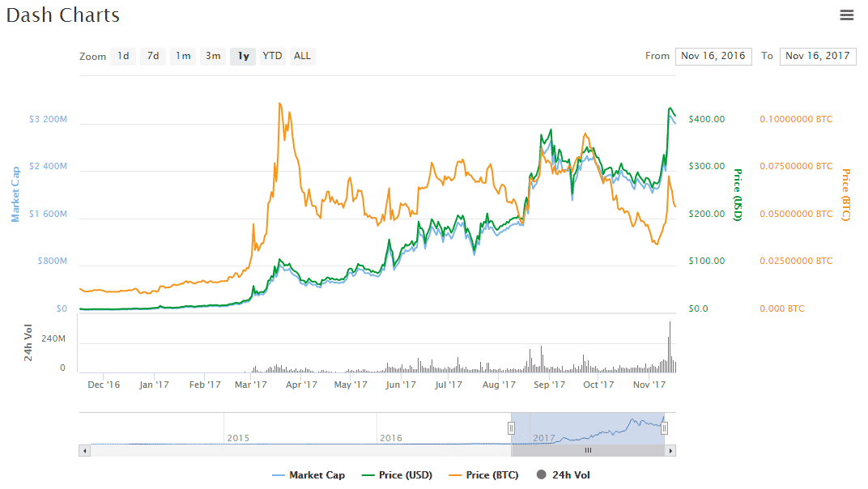Screen dimensions: 868x489
Task: Click the 2016 label in navigator
Action: [x=391, y=438]
